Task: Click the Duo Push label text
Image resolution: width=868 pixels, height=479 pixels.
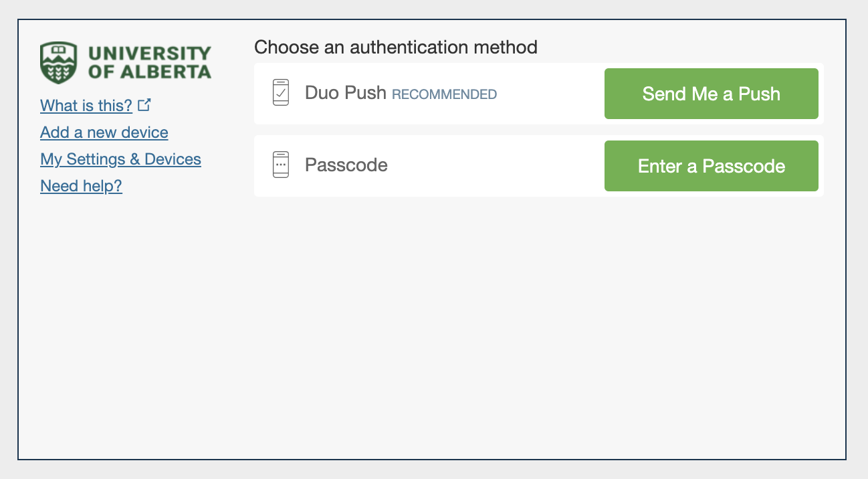Action: click(345, 92)
